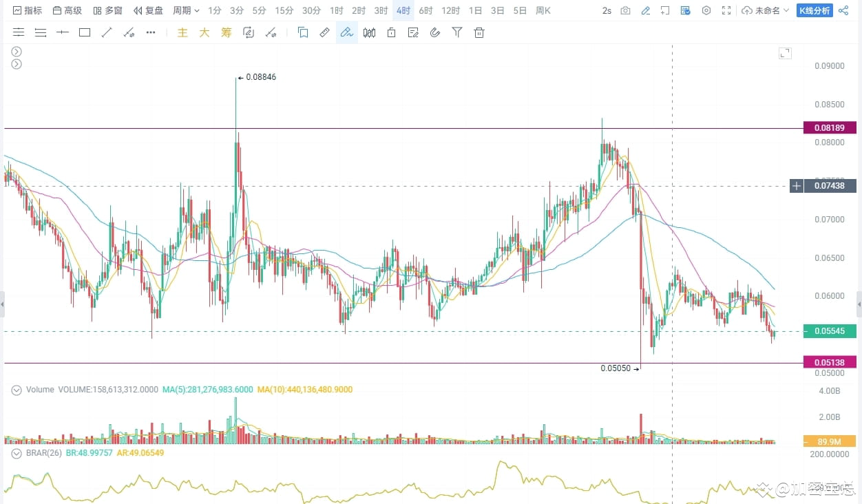The image size is (862, 504).
Task: Collapse the Volume indicator panel chevron
Action: pyautogui.click(x=15, y=390)
